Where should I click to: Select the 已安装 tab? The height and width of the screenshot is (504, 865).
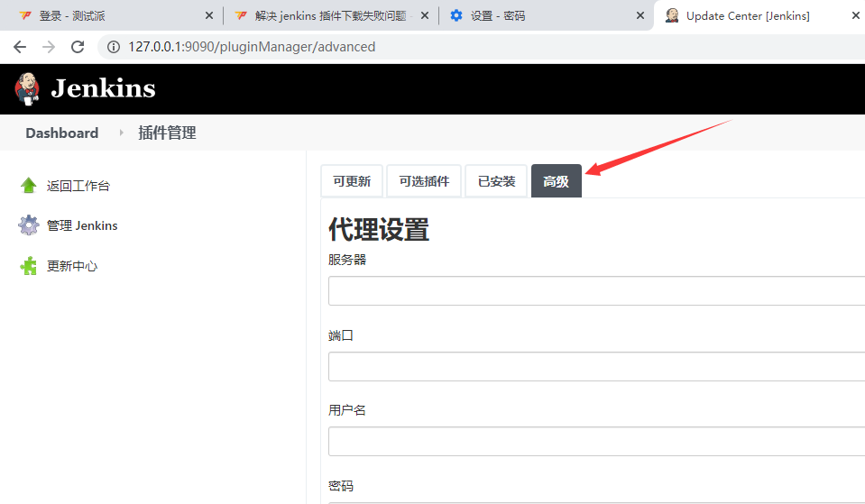(x=496, y=181)
